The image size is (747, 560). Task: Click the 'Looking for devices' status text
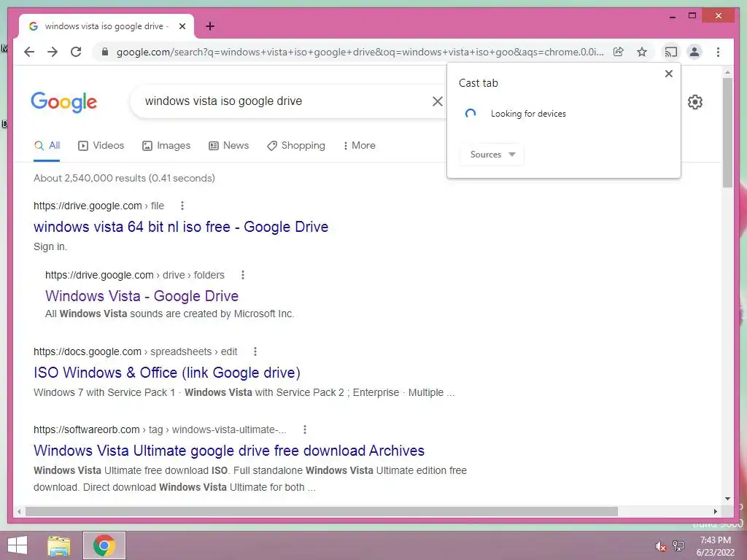pos(528,114)
